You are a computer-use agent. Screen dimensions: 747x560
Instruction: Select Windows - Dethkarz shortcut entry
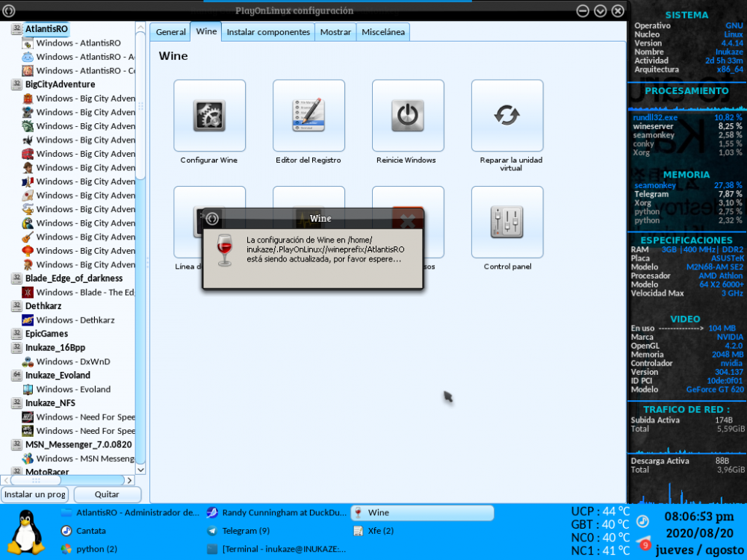click(x=75, y=320)
